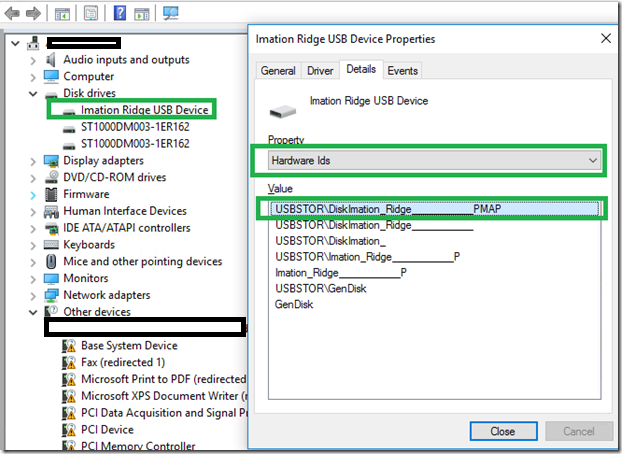Viewport: 622px width, 454px height.
Task: Open the Properties toolbar icon
Action: [91, 13]
